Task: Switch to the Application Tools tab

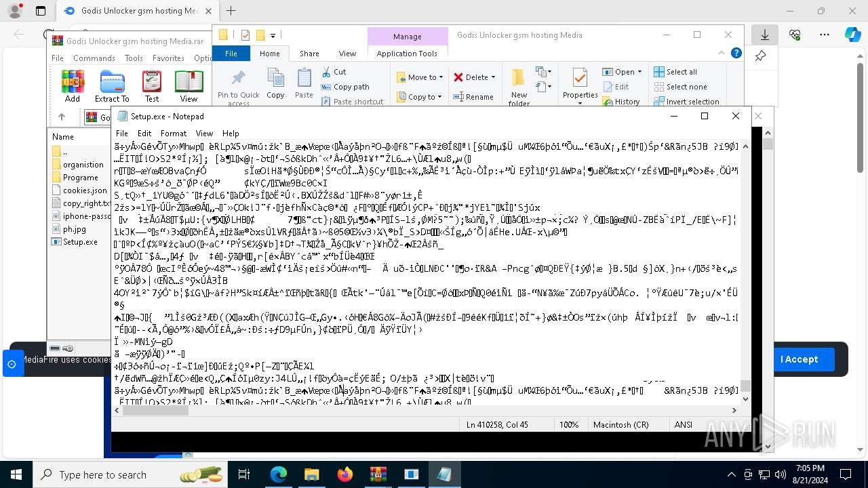Action: pos(407,54)
